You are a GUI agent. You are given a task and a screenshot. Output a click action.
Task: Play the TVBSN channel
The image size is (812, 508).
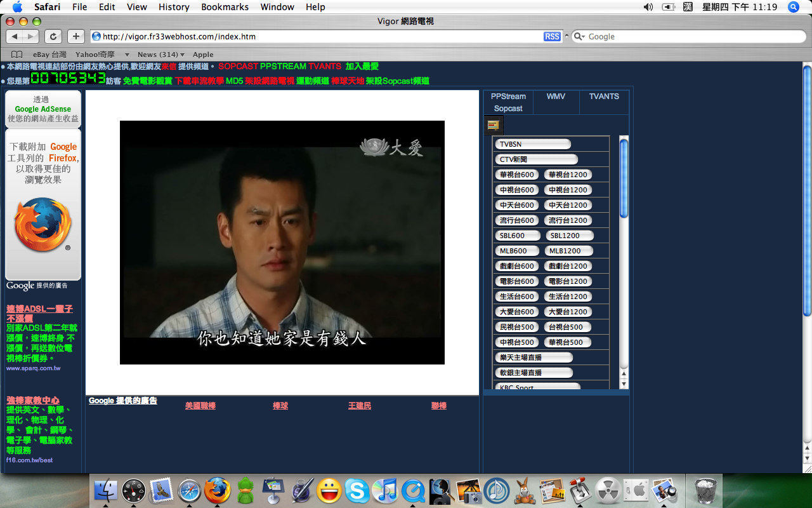pyautogui.click(x=533, y=144)
